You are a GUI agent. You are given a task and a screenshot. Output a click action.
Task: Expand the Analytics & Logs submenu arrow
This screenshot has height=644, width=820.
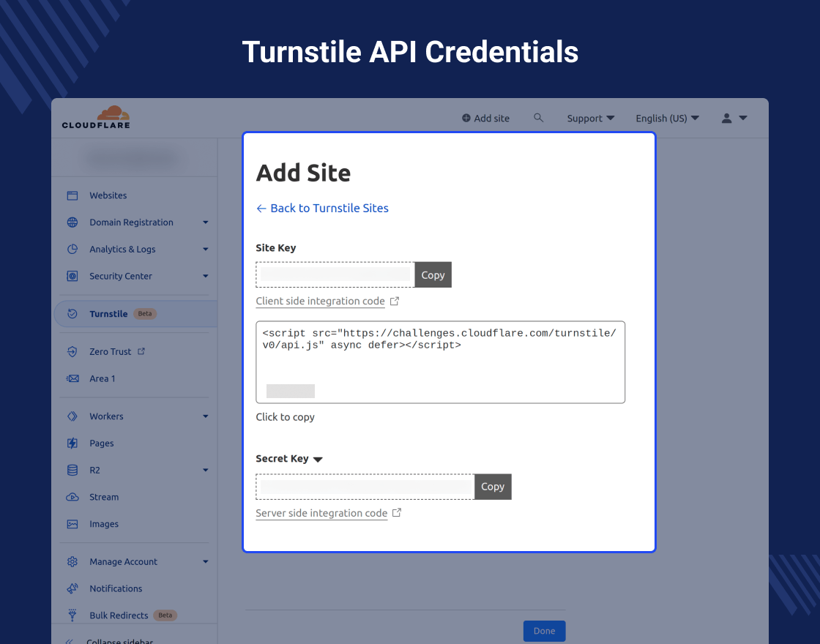(x=206, y=250)
